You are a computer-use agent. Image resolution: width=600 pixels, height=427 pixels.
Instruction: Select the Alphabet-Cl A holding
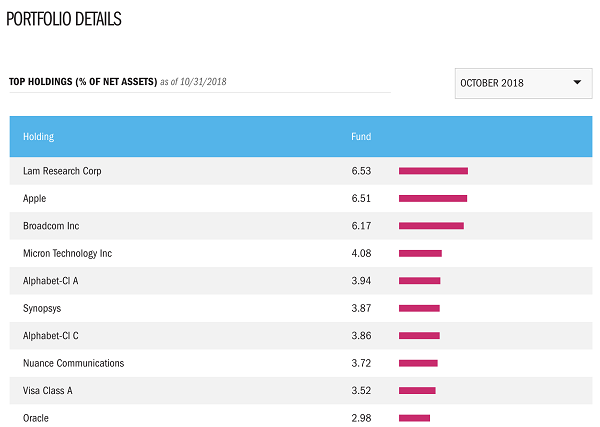[x=51, y=281]
